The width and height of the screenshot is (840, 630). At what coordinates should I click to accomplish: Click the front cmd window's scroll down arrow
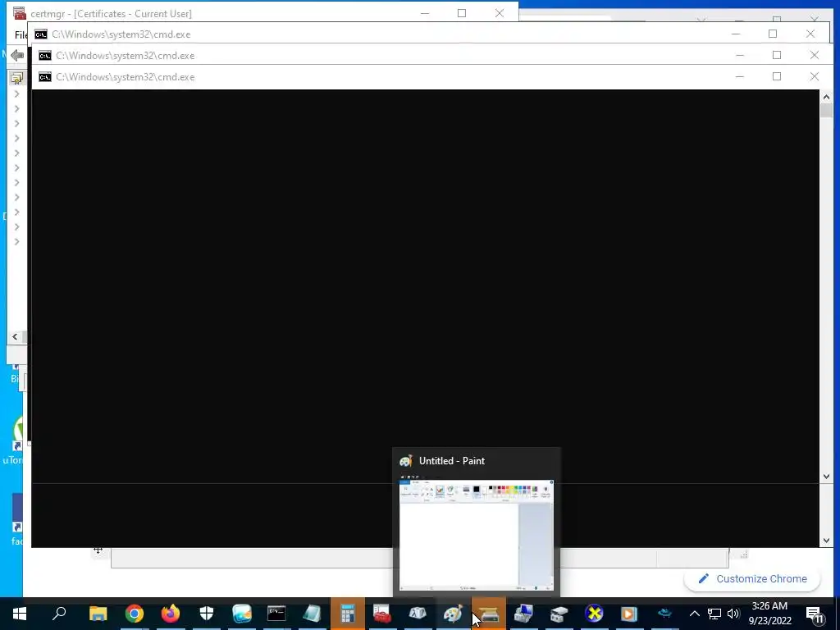[x=826, y=541]
